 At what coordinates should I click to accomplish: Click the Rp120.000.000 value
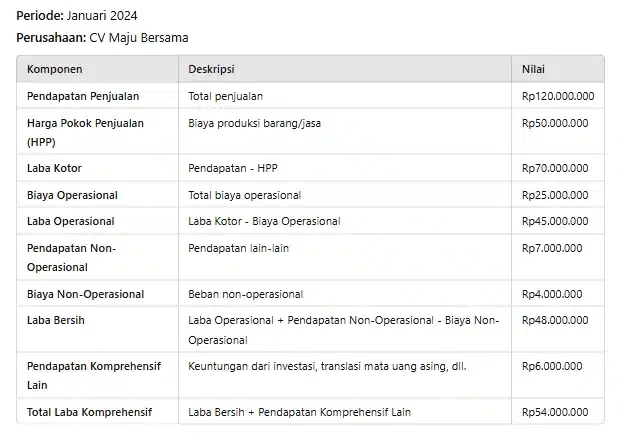pos(558,96)
